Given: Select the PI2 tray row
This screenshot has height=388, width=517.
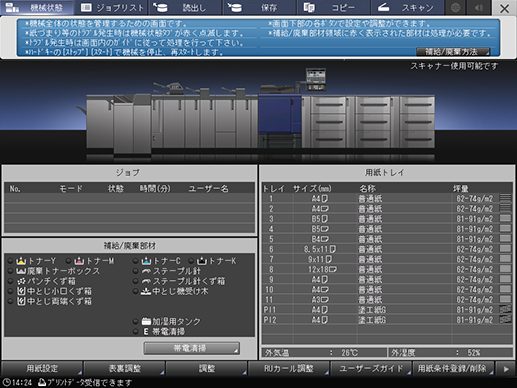Looking at the screenshot, I should pos(387,320).
